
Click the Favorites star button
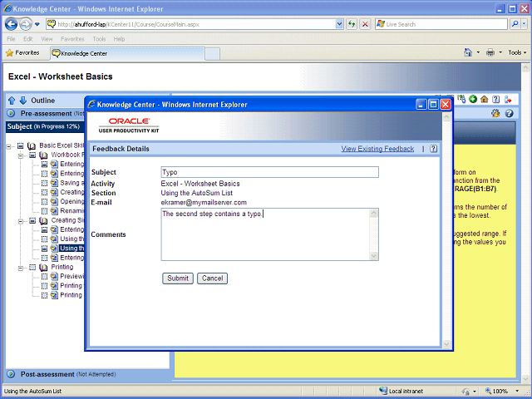23,52
